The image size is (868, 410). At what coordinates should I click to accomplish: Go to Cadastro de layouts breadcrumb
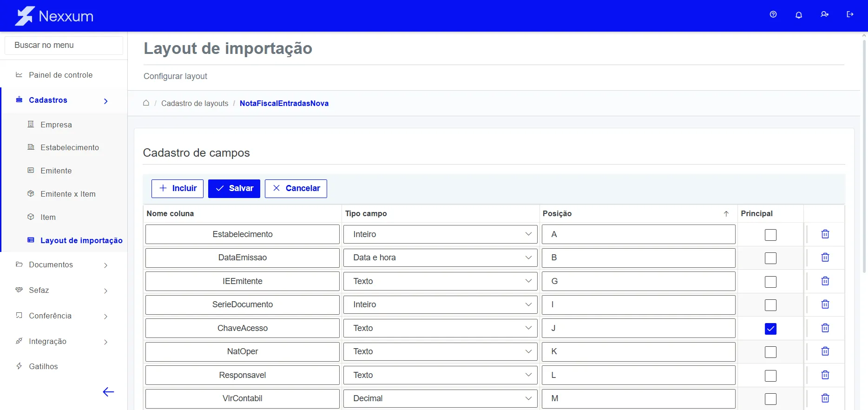195,103
